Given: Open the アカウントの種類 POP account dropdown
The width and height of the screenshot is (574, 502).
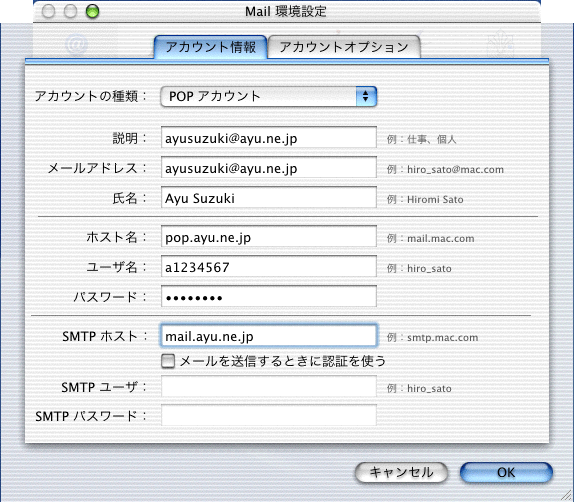Looking at the screenshot, I should (x=268, y=96).
